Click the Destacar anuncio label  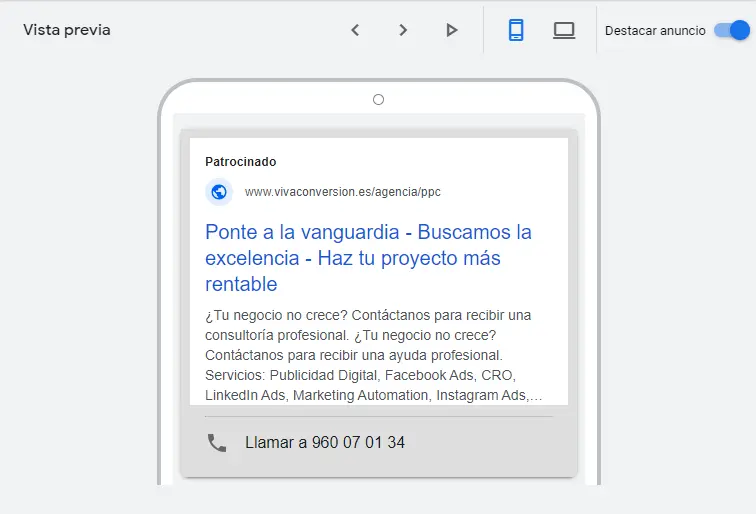(655, 31)
